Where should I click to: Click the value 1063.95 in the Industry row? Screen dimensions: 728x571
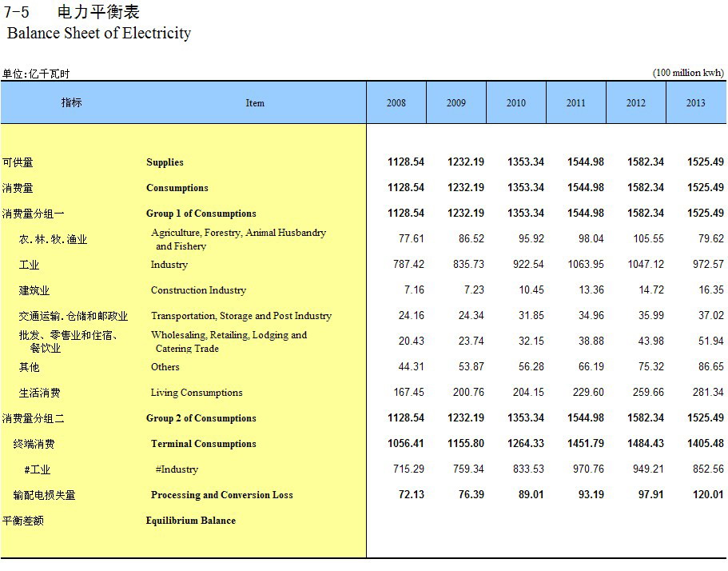pos(586,264)
